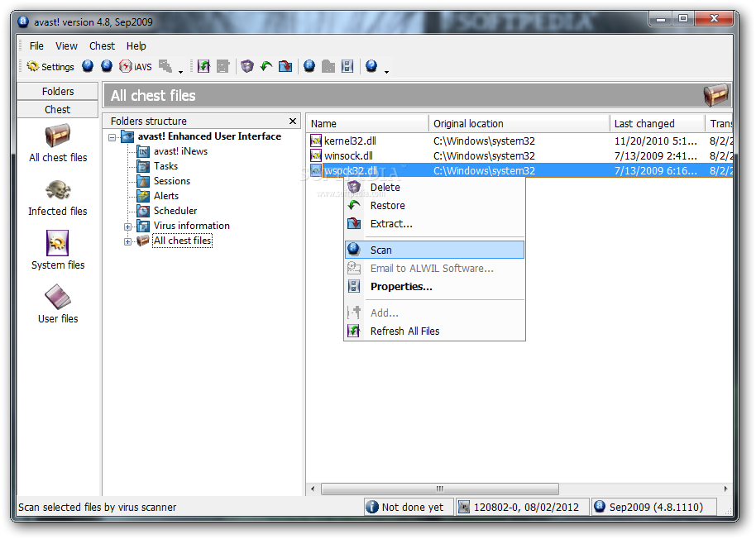Image resolution: width=756 pixels, height=539 pixels.
Task: Open the Chest menu
Action: 103,45
